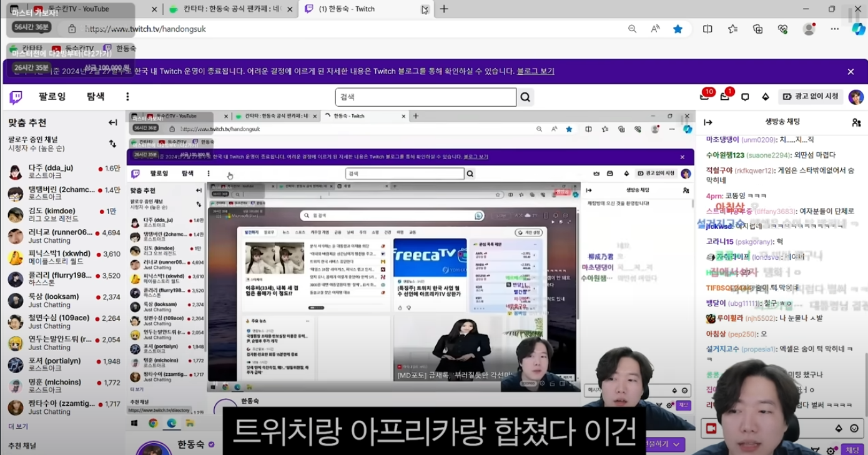Open the whispers speech bubble icon
The height and width of the screenshot is (455, 868).
(x=745, y=97)
